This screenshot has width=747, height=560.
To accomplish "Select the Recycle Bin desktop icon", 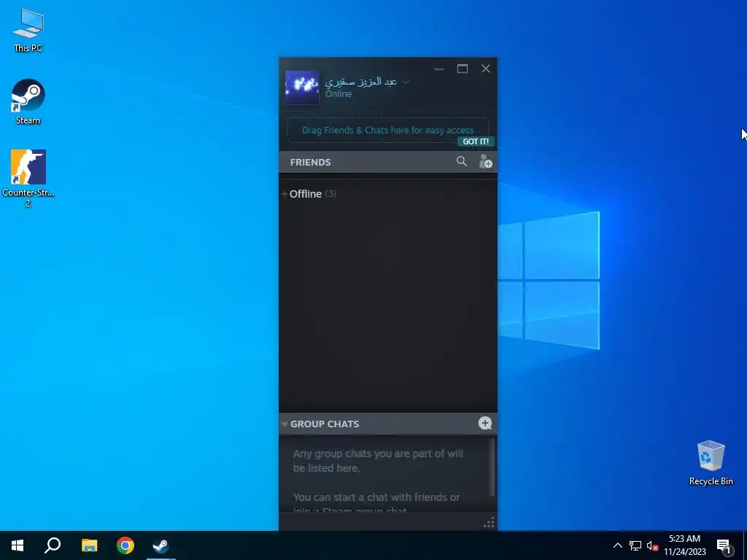I will (711, 463).
